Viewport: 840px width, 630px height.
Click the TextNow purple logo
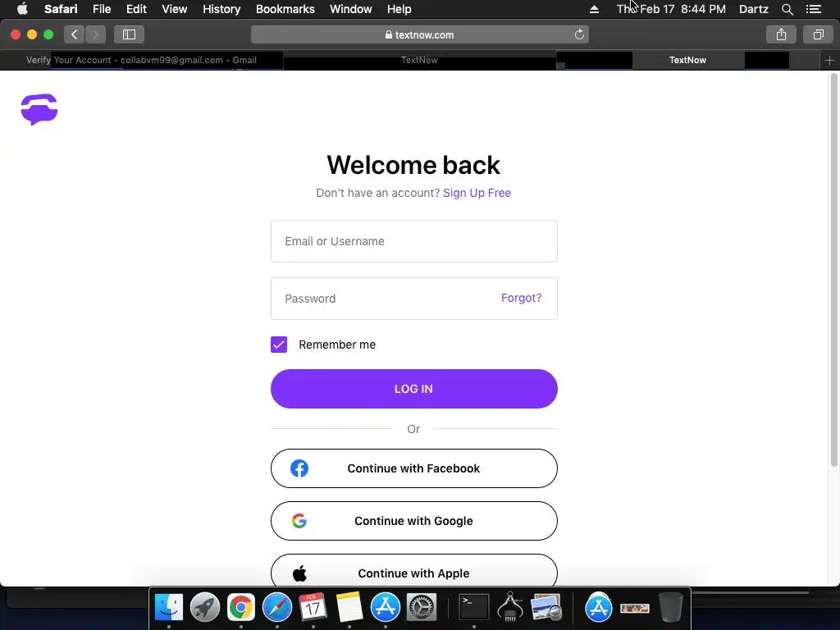[39, 109]
